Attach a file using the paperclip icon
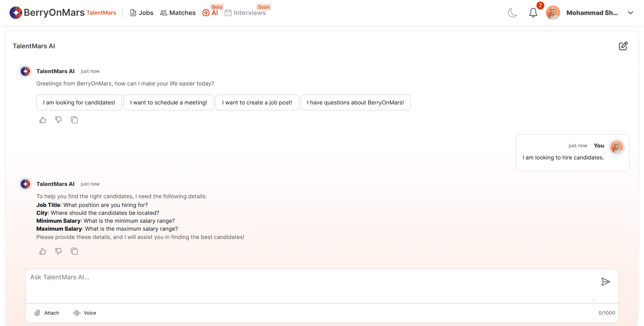 (x=38, y=313)
